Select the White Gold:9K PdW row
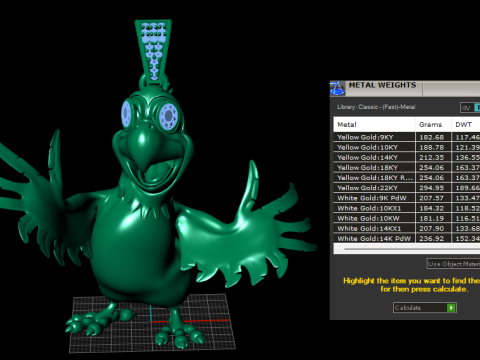Image resolution: width=480 pixels, height=360 pixels. 407,198
